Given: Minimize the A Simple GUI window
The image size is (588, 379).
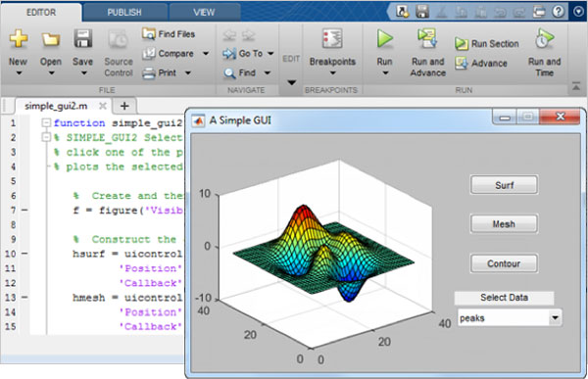Looking at the screenshot, I should tap(505, 118).
